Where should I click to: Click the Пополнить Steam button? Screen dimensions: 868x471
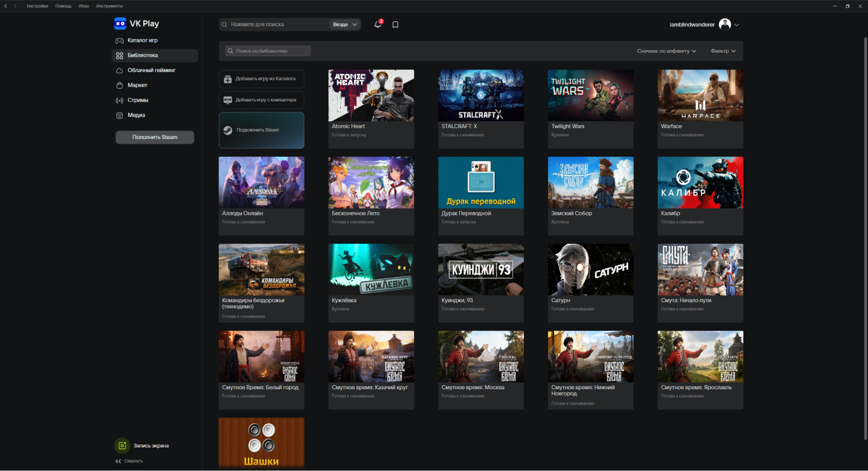[155, 137]
